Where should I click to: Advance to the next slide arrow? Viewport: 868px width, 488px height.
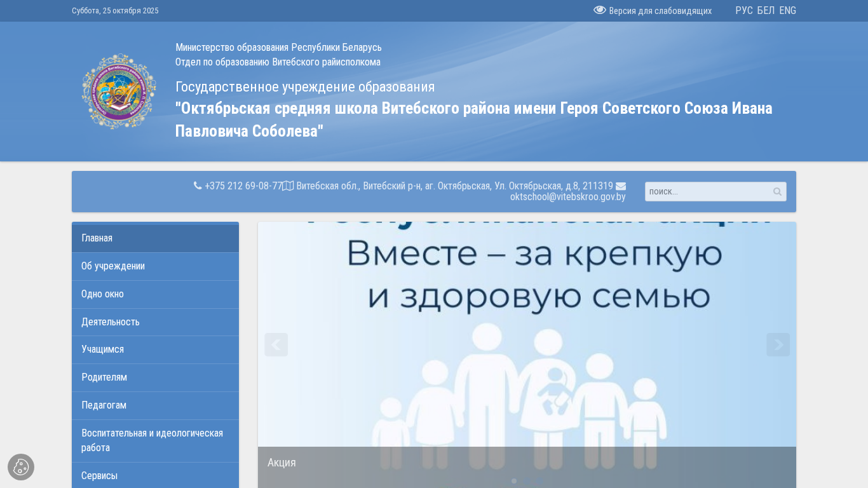coord(778,344)
